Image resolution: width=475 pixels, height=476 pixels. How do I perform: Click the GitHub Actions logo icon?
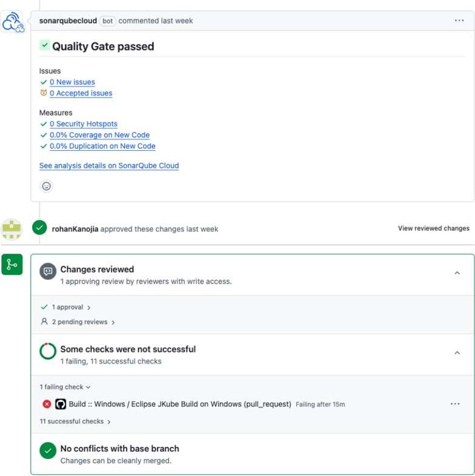coord(61,404)
